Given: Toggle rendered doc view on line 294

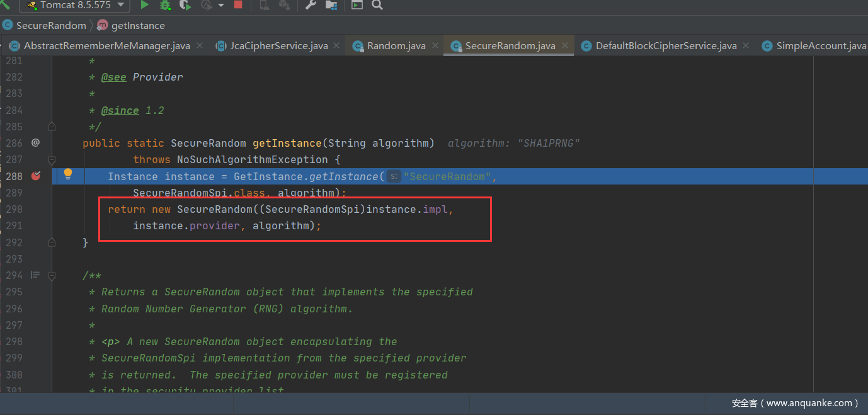Looking at the screenshot, I should tap(35, 275).
